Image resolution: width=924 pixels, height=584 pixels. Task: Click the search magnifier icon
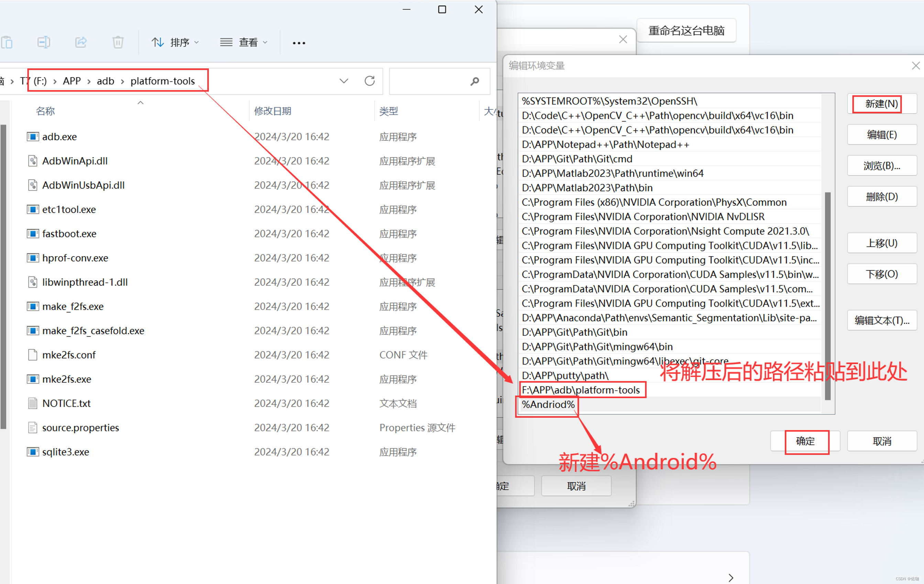pos(475,81)
